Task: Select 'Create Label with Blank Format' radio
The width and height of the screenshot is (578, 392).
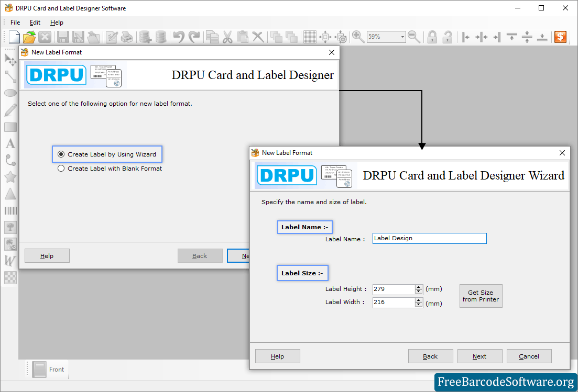Action: [61, 168]
